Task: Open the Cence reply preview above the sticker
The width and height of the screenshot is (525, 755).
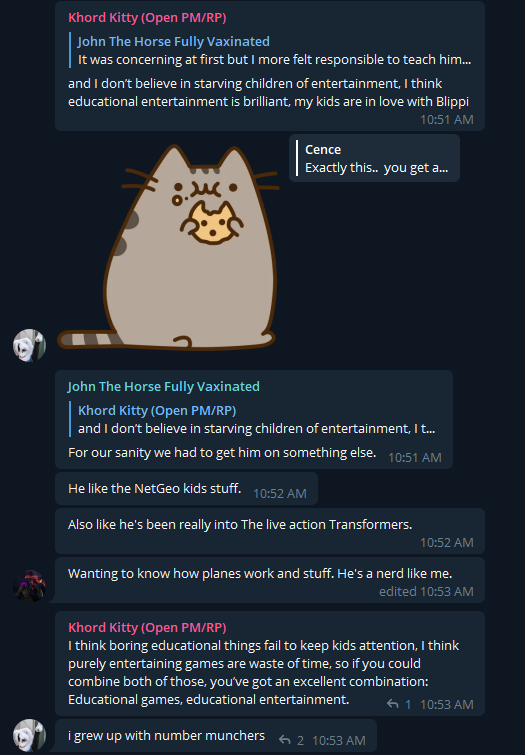Action: (374, 158)
